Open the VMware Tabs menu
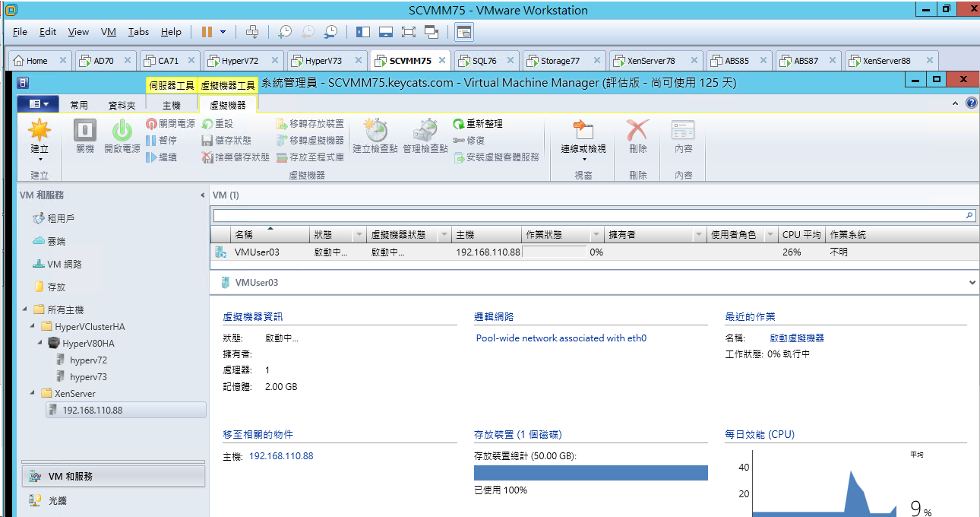The width and height of the screenshot is (980, 517). click(138, 32)
